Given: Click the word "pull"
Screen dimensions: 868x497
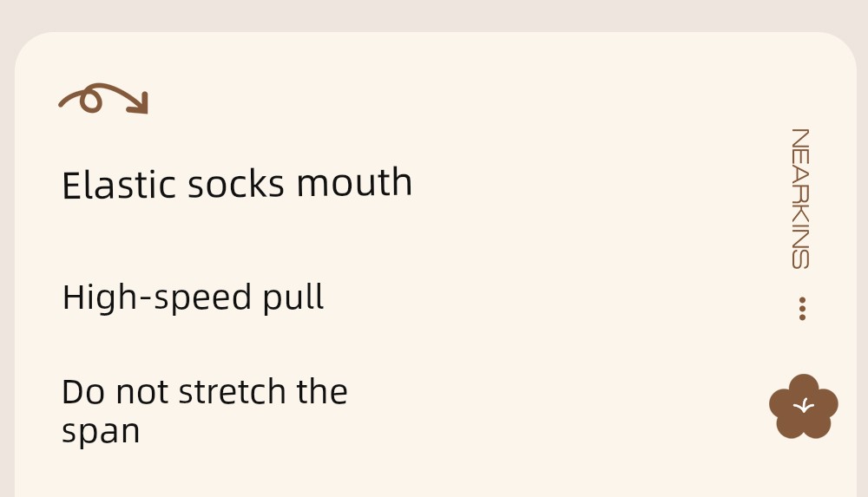Looking at the screenshot, I should click(293, 298).
